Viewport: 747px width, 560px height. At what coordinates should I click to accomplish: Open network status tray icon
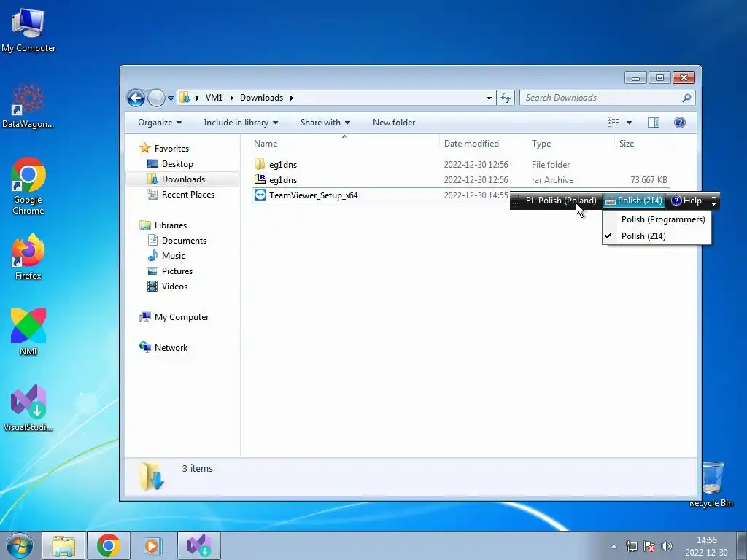click(631, 546)
